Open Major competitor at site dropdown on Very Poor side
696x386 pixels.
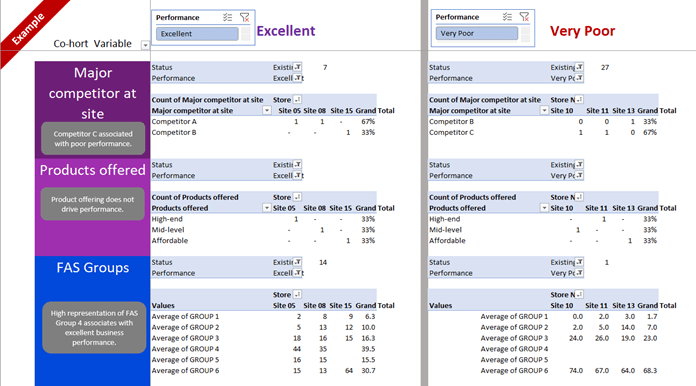point(544,110)
